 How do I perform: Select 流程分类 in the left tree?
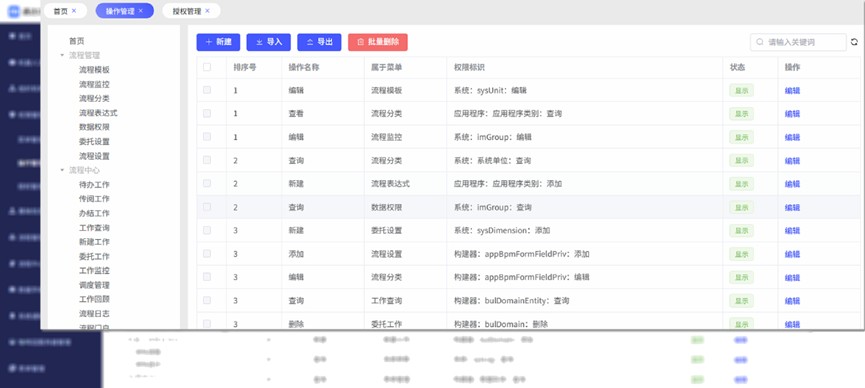coord(94,98)
